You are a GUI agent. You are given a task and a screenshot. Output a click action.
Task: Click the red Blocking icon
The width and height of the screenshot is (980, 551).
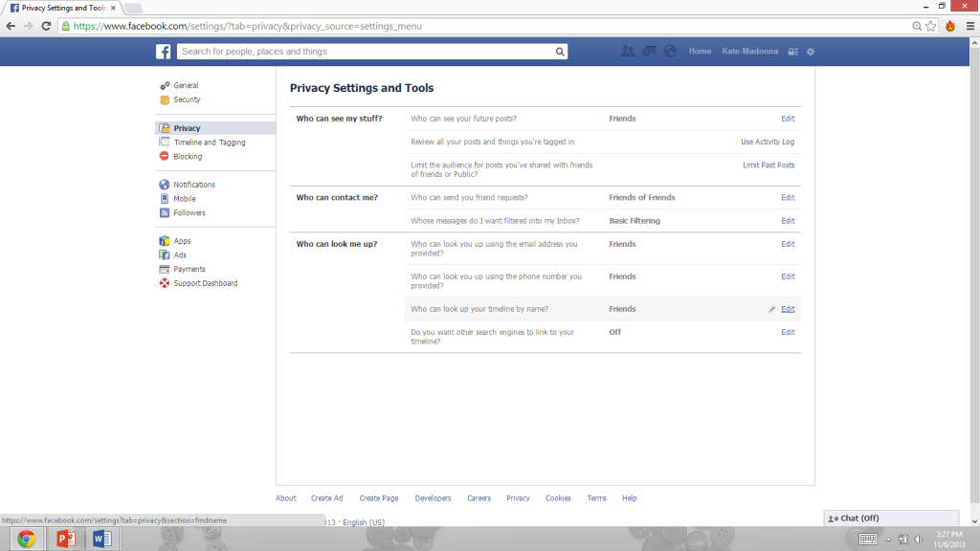click(165, 156)
